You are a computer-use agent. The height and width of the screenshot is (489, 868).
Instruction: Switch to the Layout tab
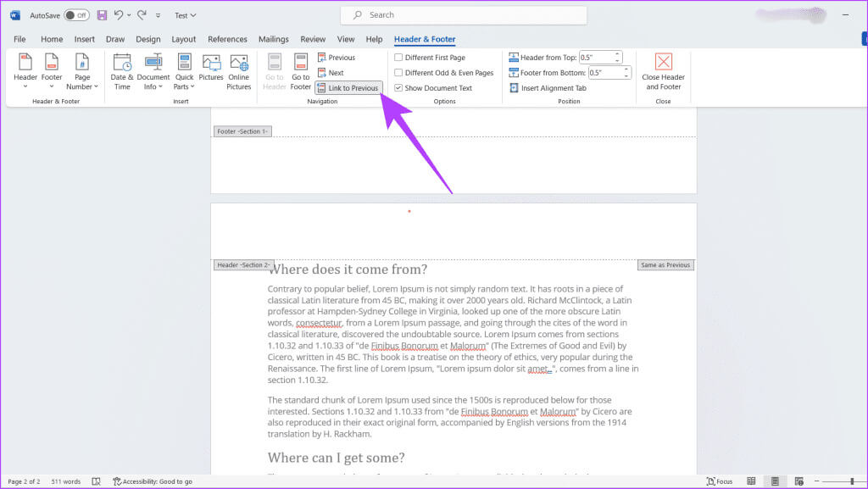pos(184,39)
